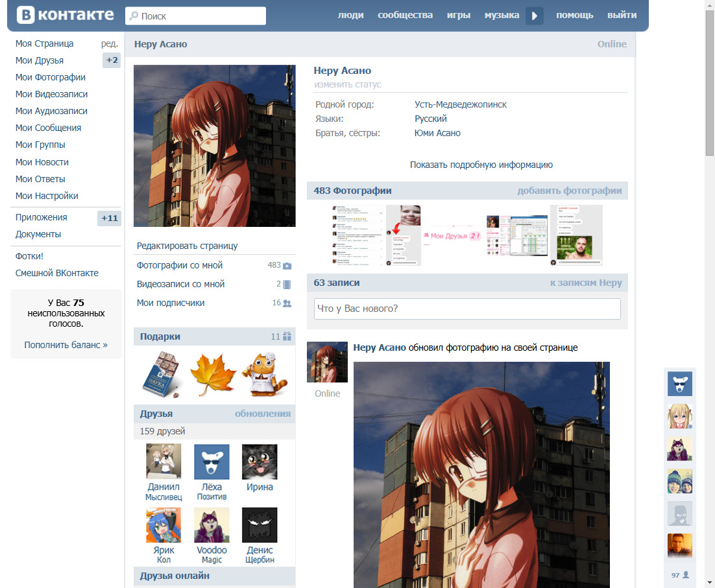
Task: Click the page's vertical scrollbar thumb
Action: pyautogui.click(x=710, y=84)
